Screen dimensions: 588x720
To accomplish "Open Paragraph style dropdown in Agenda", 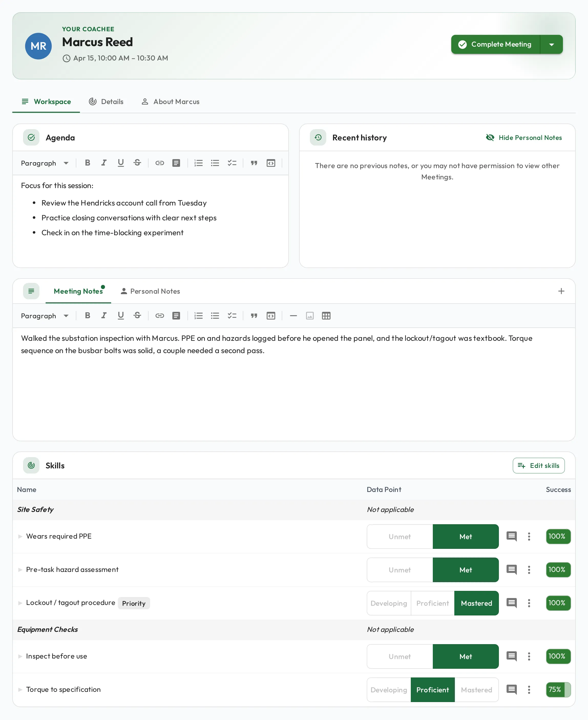I will point(45,163).
